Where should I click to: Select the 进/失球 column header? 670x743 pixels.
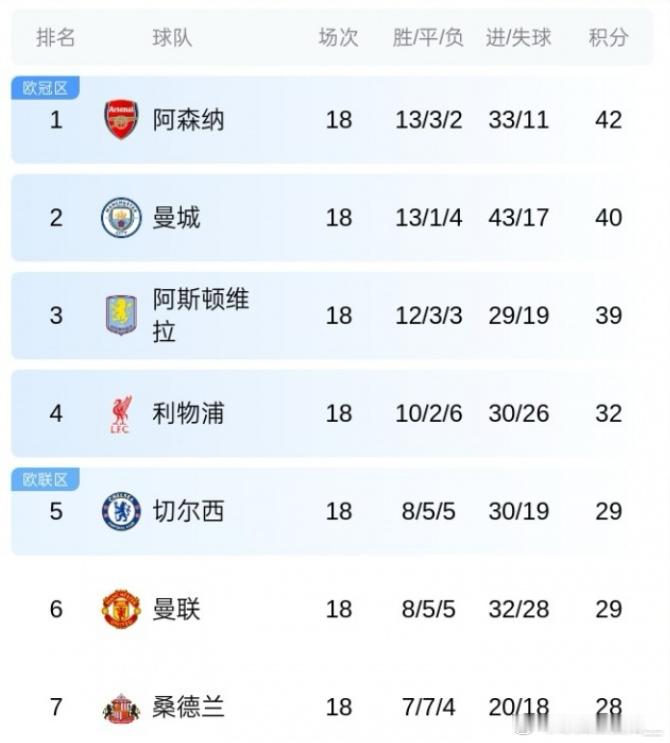pos(519,37)
